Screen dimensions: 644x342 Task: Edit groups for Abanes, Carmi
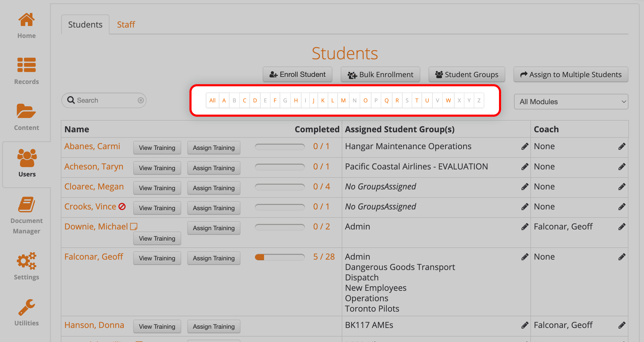[x=525, y=147]
